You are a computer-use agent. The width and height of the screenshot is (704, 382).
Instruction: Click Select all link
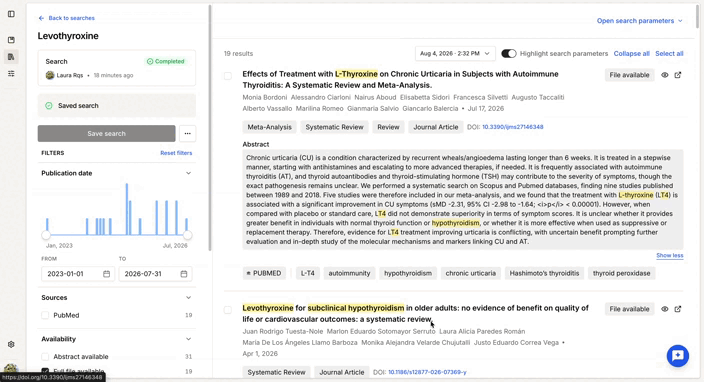tap(669, 53)
